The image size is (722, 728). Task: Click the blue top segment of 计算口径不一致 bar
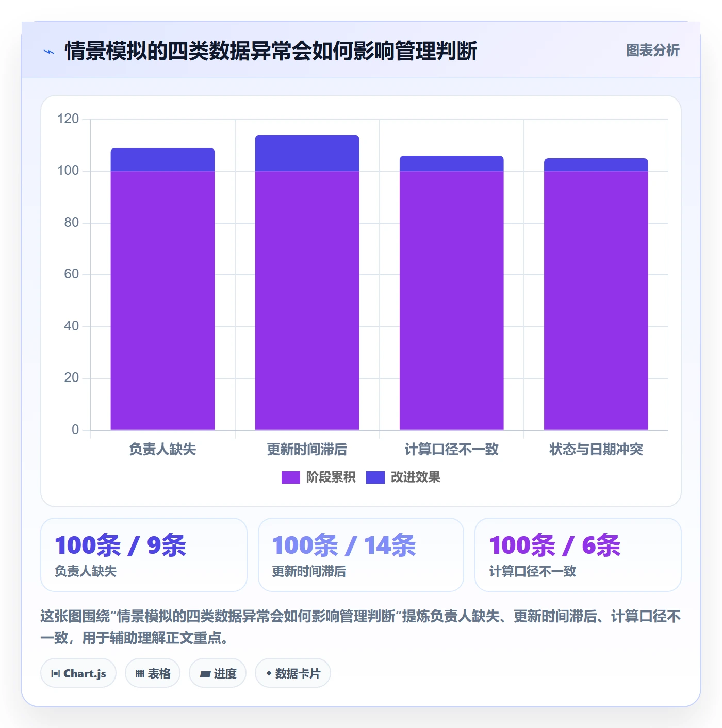coord(451,163)
